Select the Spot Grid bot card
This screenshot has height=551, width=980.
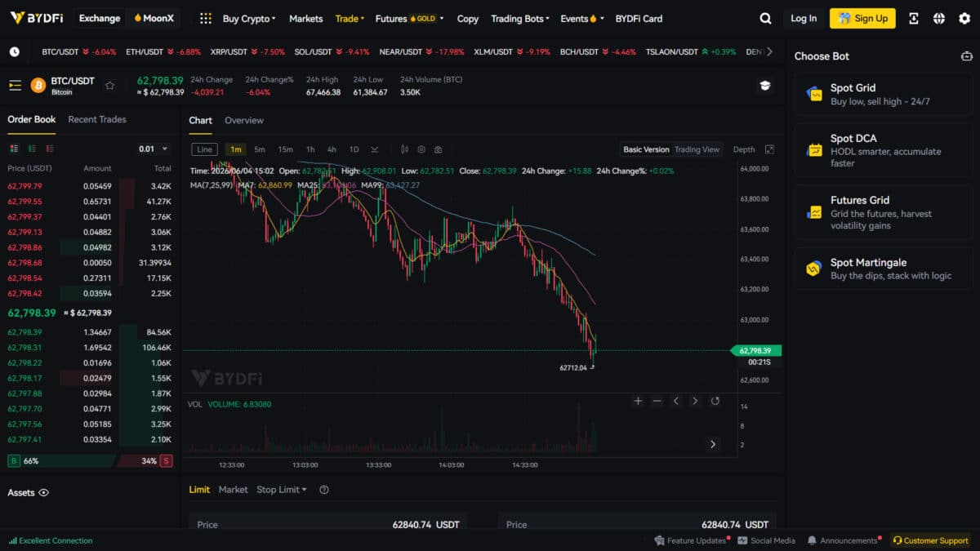(x=884, y=95)
